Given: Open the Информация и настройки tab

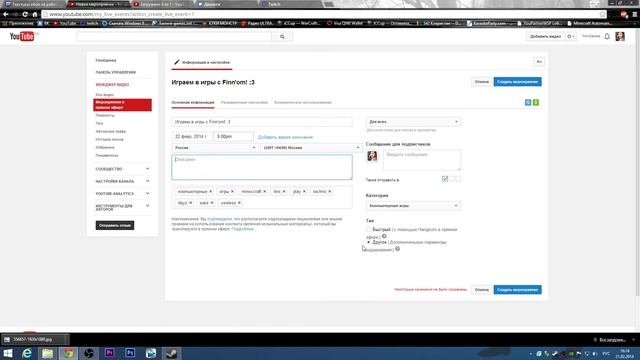Looking at the screenshot, I should (x=202, y=62).
